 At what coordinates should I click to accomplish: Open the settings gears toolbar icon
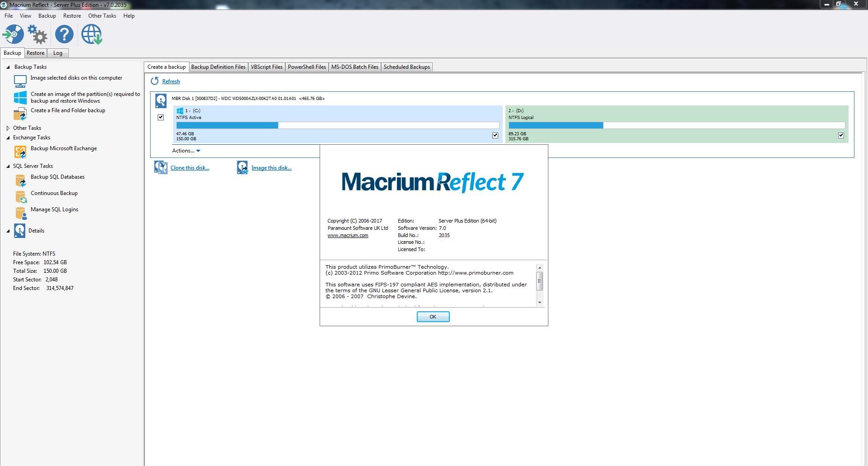point(37,34)
